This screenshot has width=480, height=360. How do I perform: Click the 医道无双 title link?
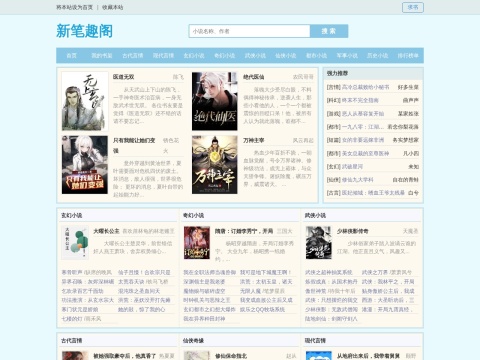point(123,77)
